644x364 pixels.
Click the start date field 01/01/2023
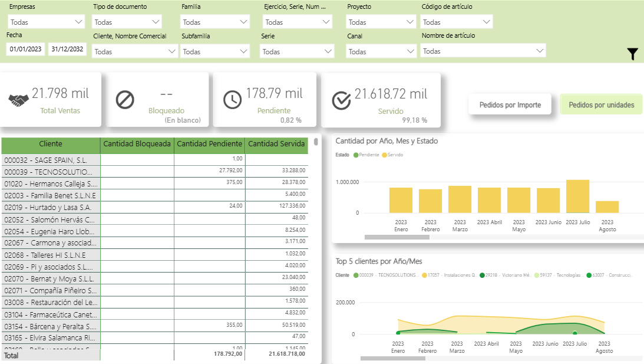[26, 50]
